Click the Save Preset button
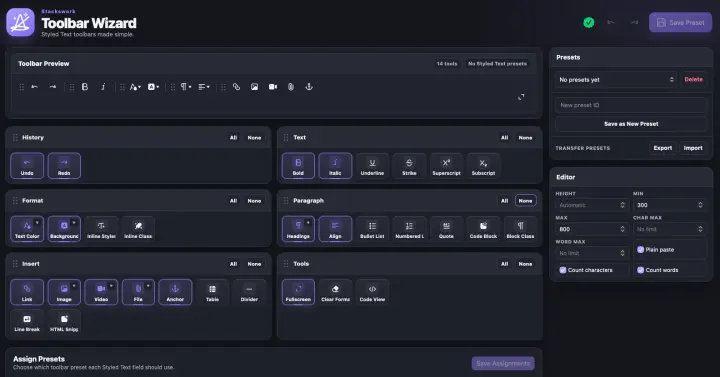The width and height of the screenshot is (720, 377). pos(681,23)
